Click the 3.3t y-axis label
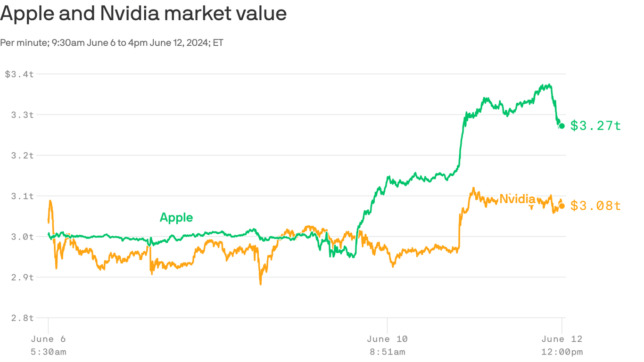The width and height of the screenshot is (644, 362). point(22,115)
